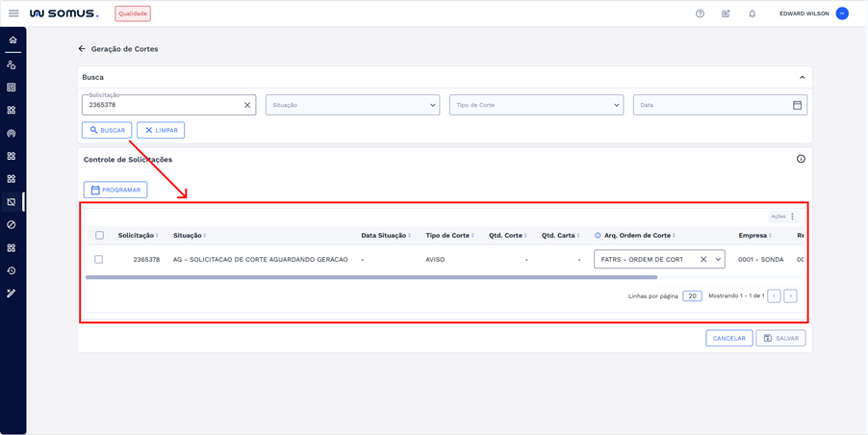The image size is (868, 435).
Task: Collapse the Busca panel
Action: pos(802,77)
